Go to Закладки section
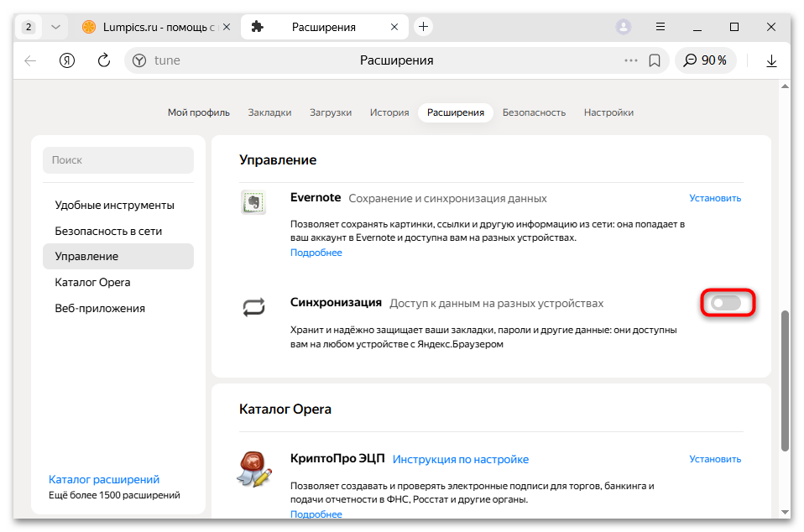Screen dimensions: 804x532 pos(269,112)
